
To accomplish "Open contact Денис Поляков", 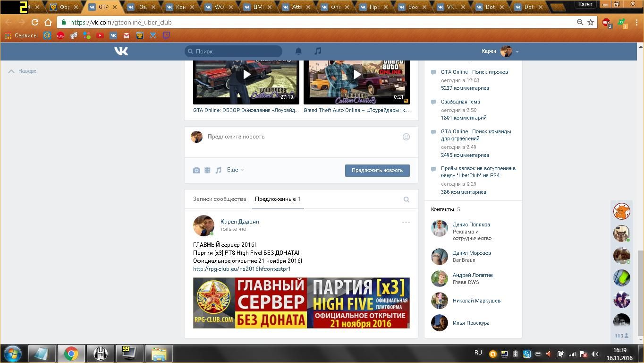I will click(x=471, y=225).
